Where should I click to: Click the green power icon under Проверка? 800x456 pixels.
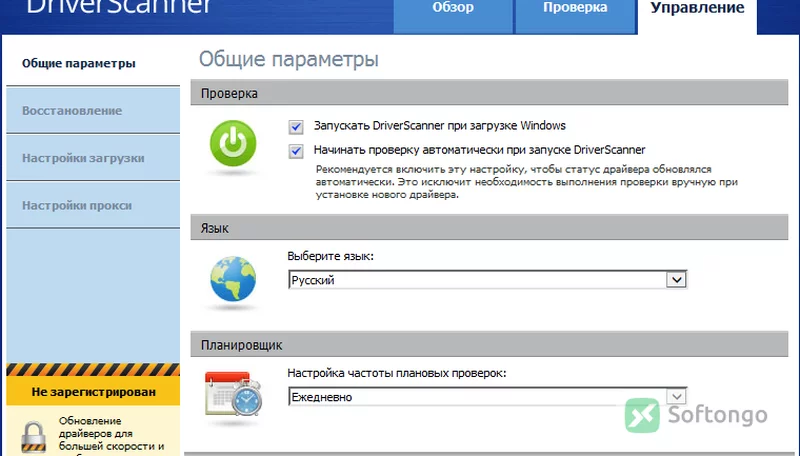click(233, 143)
